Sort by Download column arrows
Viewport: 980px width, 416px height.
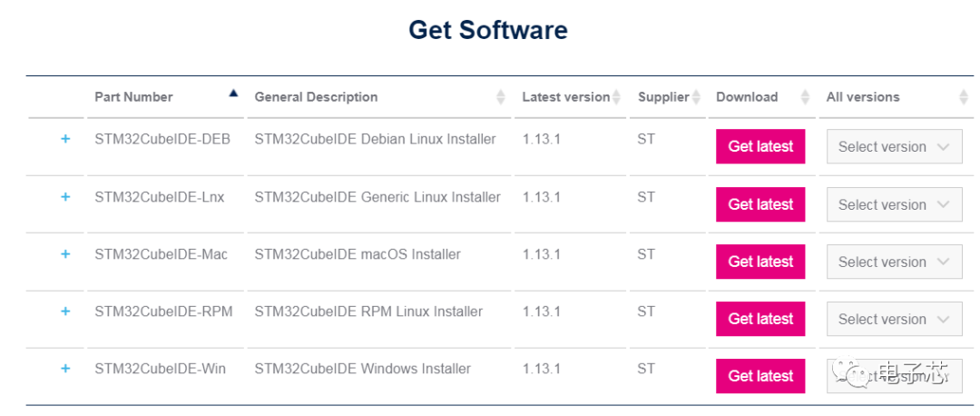coord(806,97)
